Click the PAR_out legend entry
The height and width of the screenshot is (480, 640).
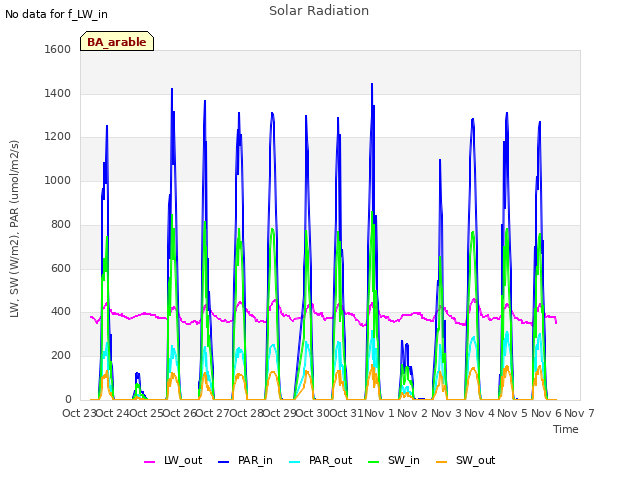click(x=320, y=460)
